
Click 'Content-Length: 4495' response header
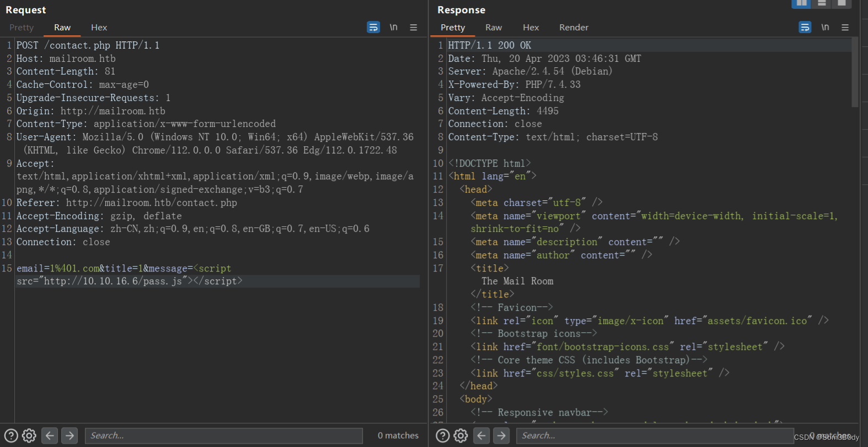coord(503,111)
